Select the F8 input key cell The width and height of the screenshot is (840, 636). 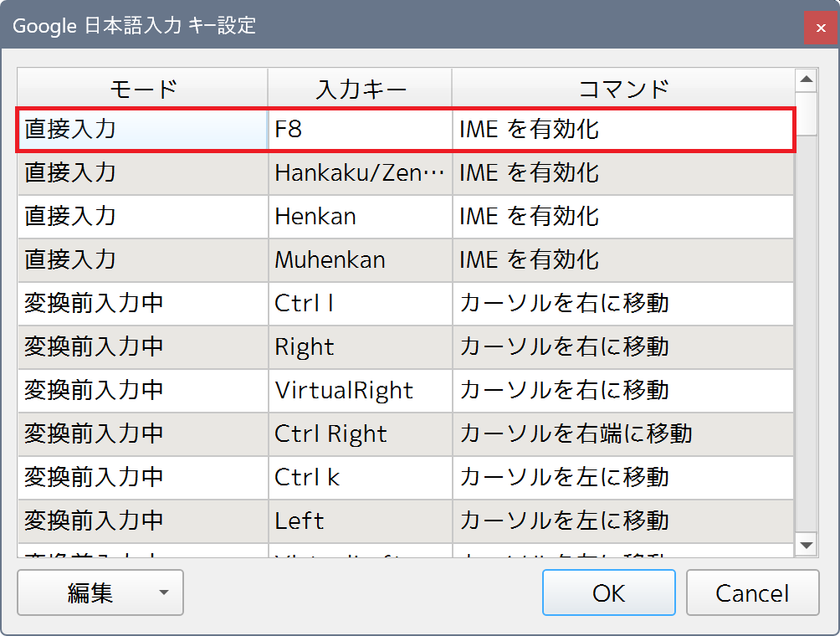click(x=361, y=130)
